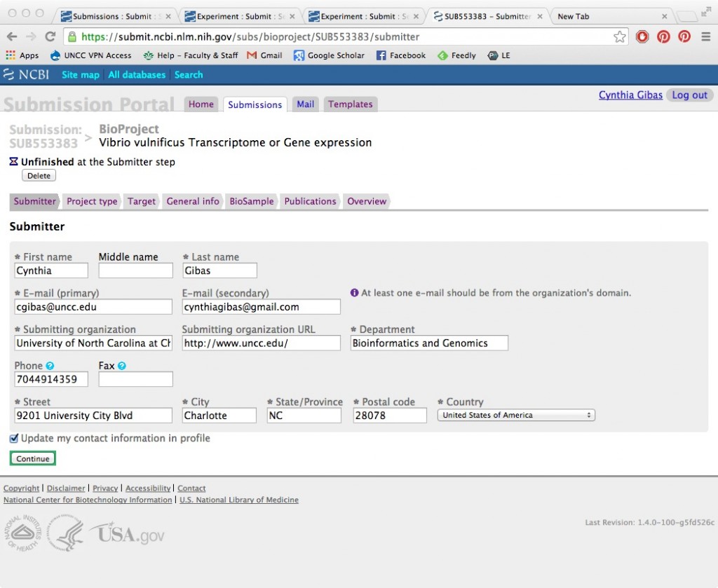Go to the BioSample step tab
Image resolution: width=718 pixels, height=588 pixels.
click(x=251, y=201)
